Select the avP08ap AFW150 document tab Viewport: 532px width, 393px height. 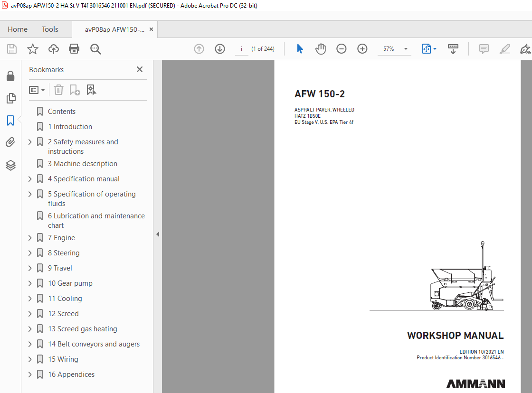[x=114, y=29]
